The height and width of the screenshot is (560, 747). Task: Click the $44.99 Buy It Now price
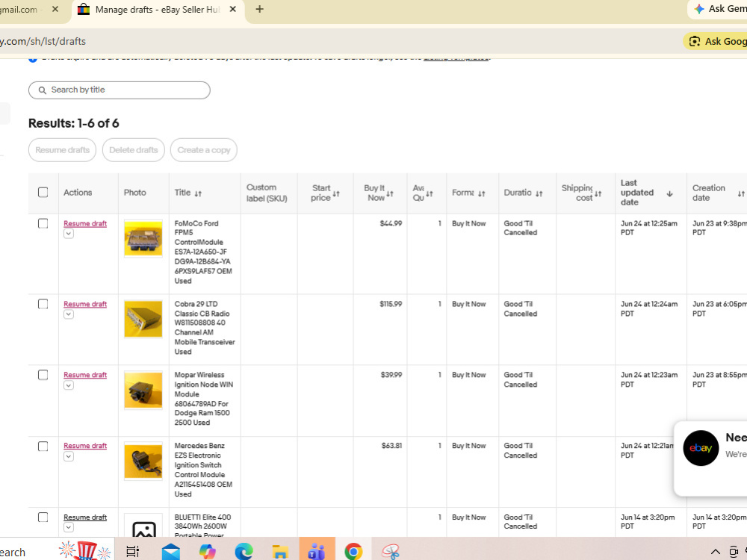(x=391, y=223)
